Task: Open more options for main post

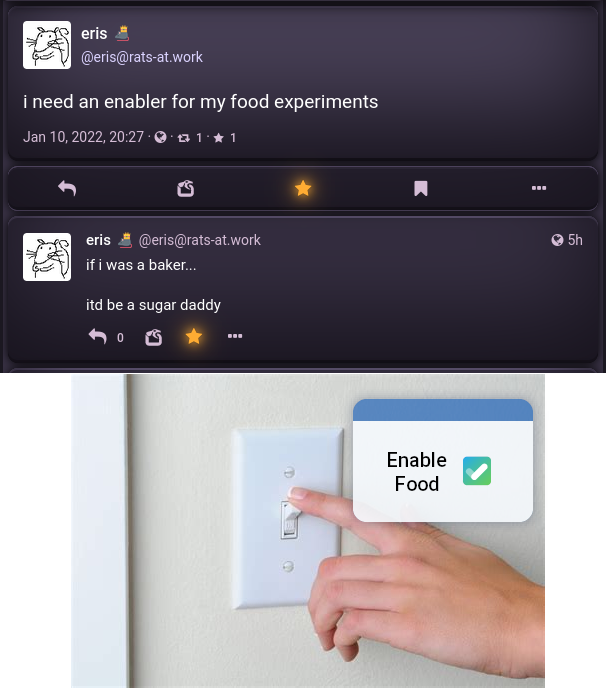Action: tap(539, 188)
